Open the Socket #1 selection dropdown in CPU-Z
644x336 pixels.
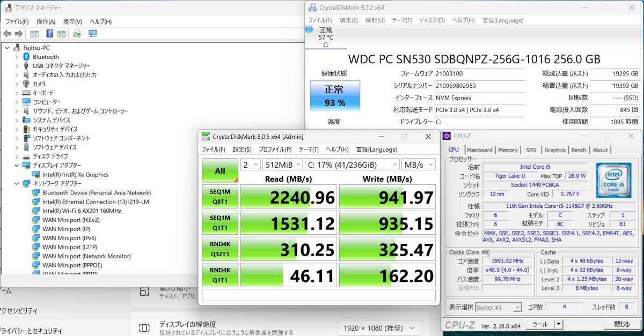pyautogui.click(x=499, y=308)
